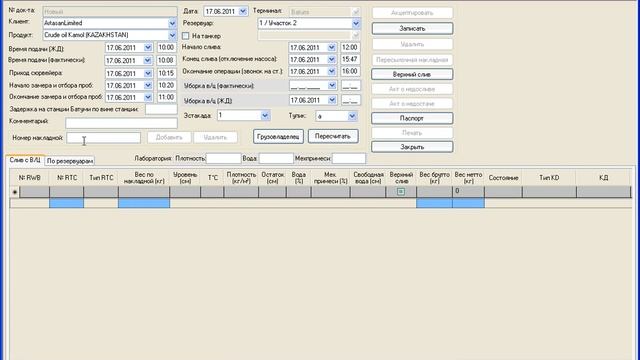640x360 pixels.
Task: Click the 16:00 time field for Окончание операции
Action: pos(350,71)
